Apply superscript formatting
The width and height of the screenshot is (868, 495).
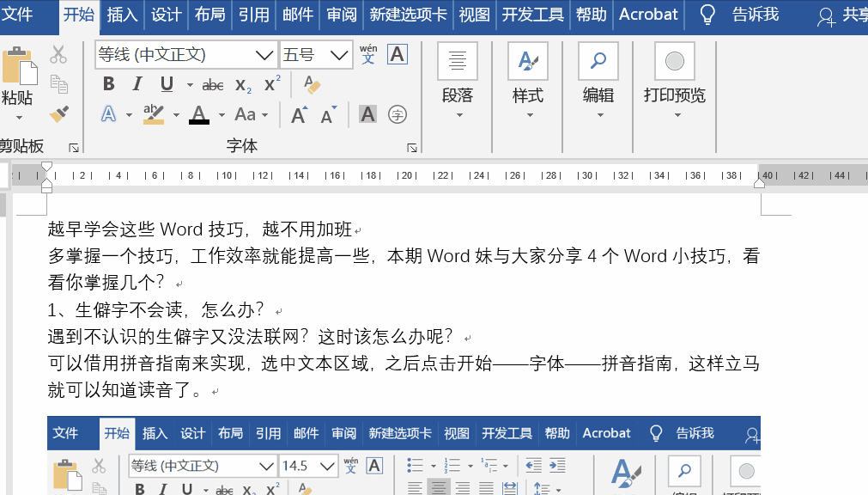click(272, 85)
